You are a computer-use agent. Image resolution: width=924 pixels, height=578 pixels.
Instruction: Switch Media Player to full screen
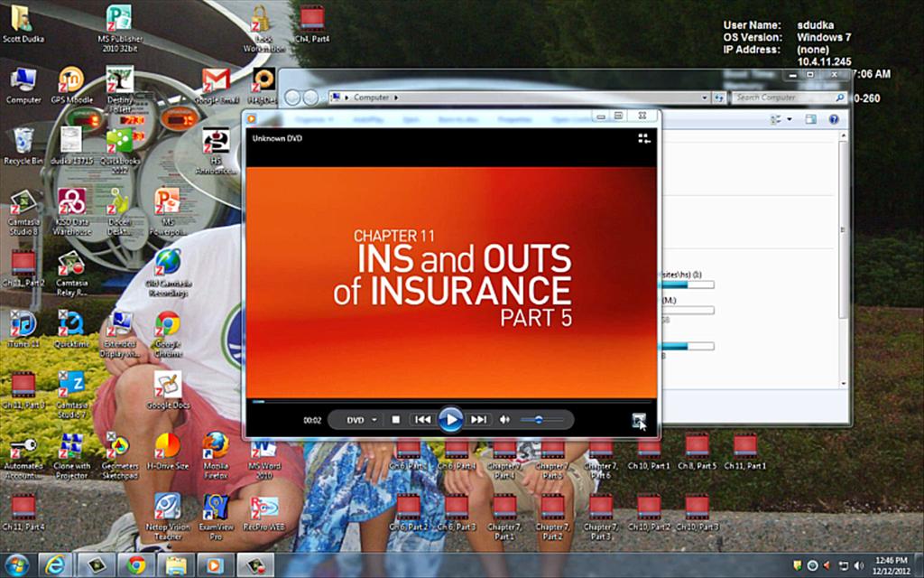[x=639, y=421]
